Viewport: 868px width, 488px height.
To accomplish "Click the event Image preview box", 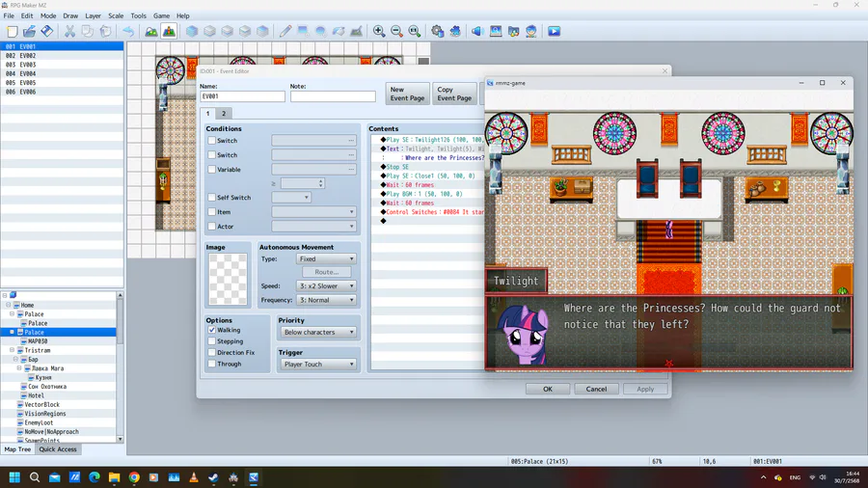I will 228,279.
